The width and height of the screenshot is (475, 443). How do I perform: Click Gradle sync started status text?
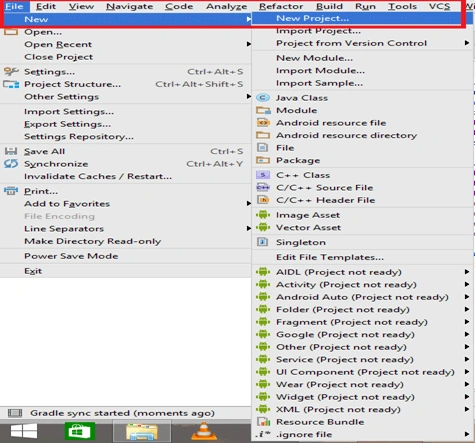click(x=122, y=413)
